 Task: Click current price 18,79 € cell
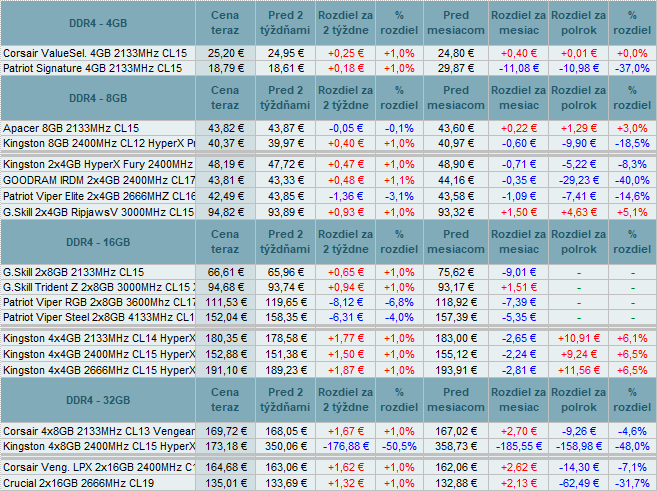(225, 68)
